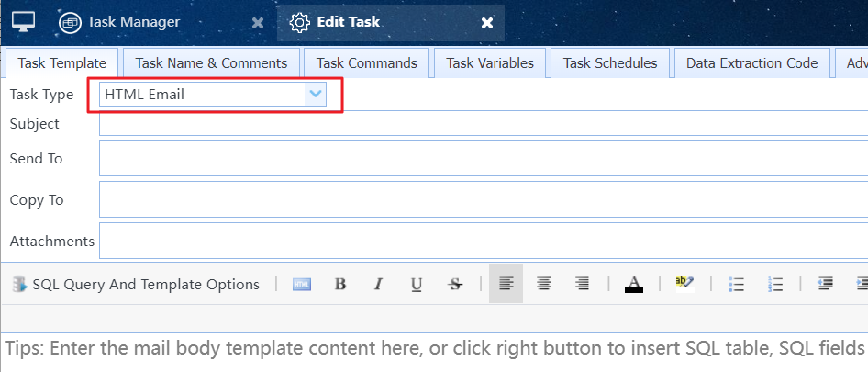Toggle underline formatting
This screenshot has height=372, width=868.
[x=417, y=285]
